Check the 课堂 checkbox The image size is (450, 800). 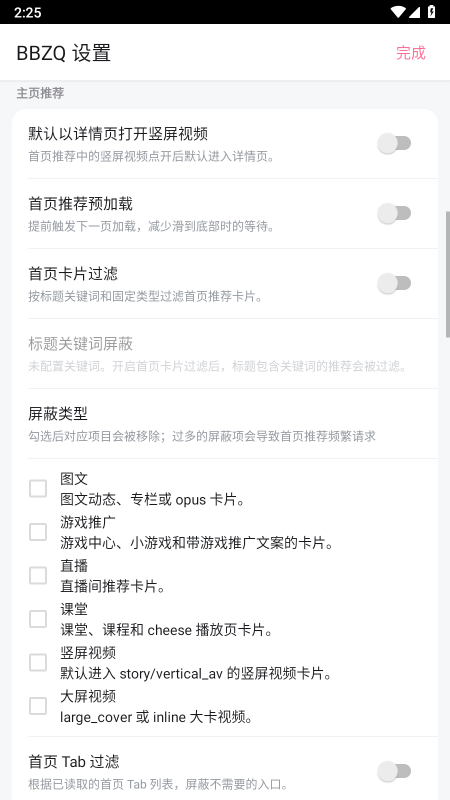(x=38, y=619)
